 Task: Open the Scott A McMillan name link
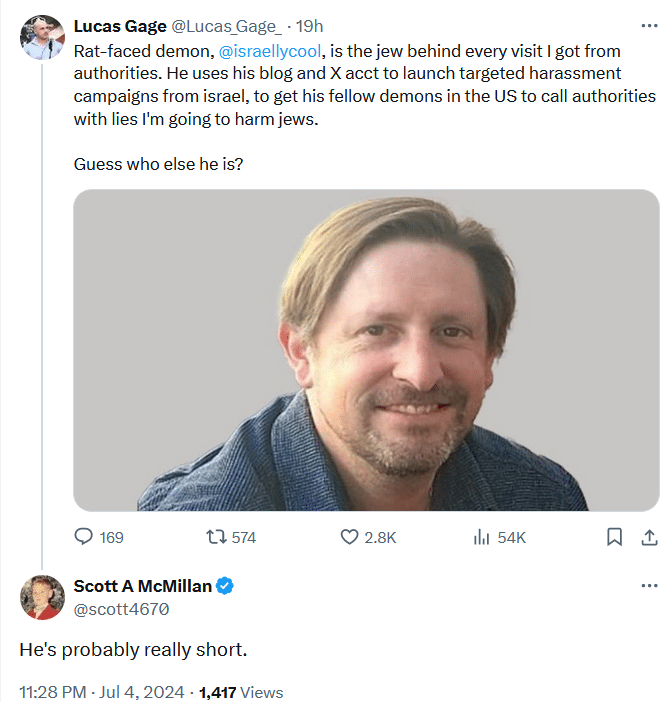tap(143, 586)
